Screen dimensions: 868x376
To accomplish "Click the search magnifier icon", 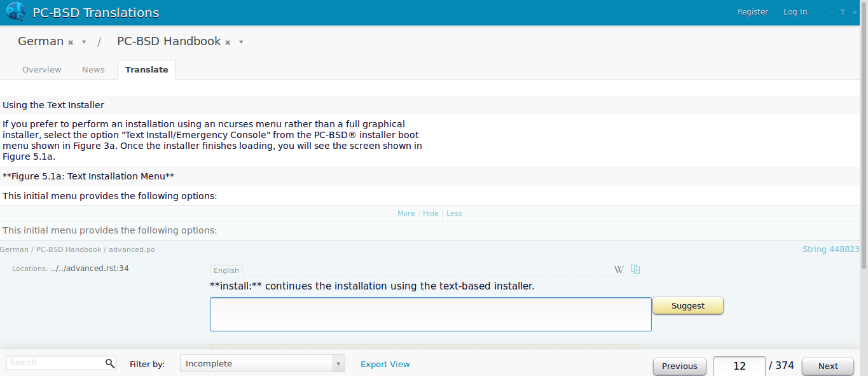I will coord(110,363).
